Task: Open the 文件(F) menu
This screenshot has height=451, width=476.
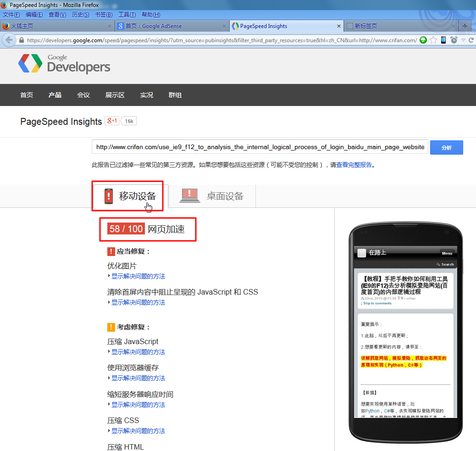Action: (11, 15)
